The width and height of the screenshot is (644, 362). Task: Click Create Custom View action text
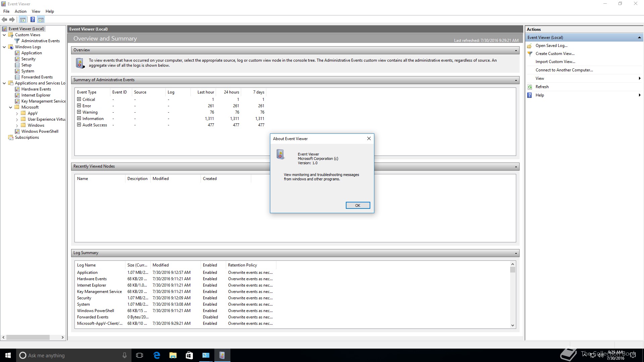tap(555, 54)
